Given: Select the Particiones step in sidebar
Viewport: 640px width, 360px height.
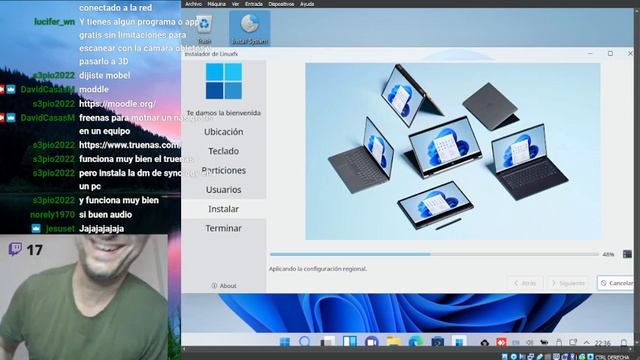Looking at the screenshot, I should 224,170.
